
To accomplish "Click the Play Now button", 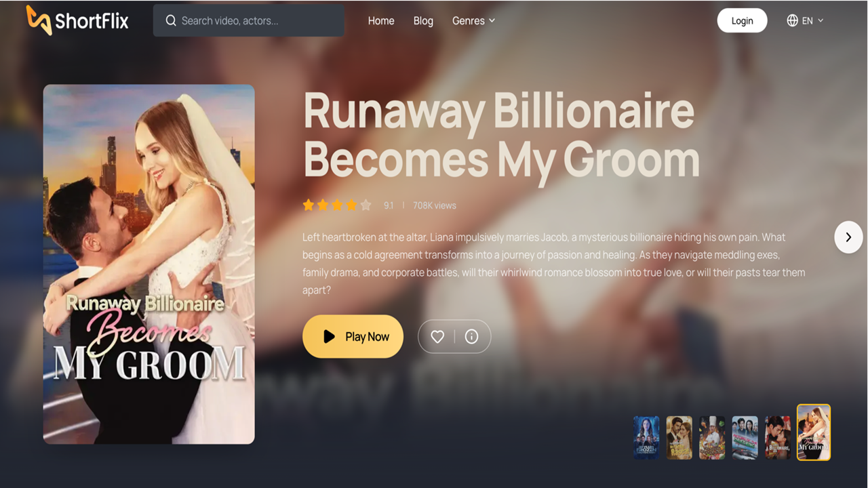I will tap(353, 336).
